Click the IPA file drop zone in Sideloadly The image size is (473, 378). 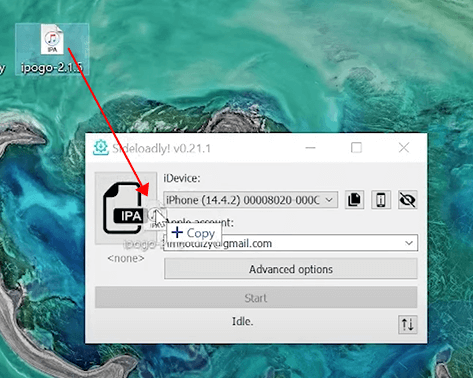click(x=126, y=208)
